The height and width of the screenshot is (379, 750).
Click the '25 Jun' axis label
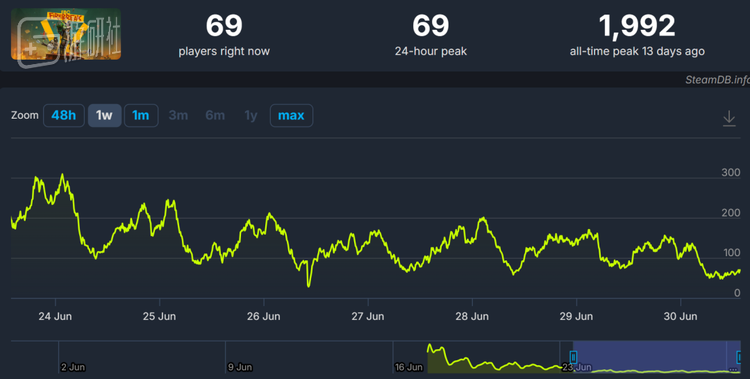(x=159, y=316)
